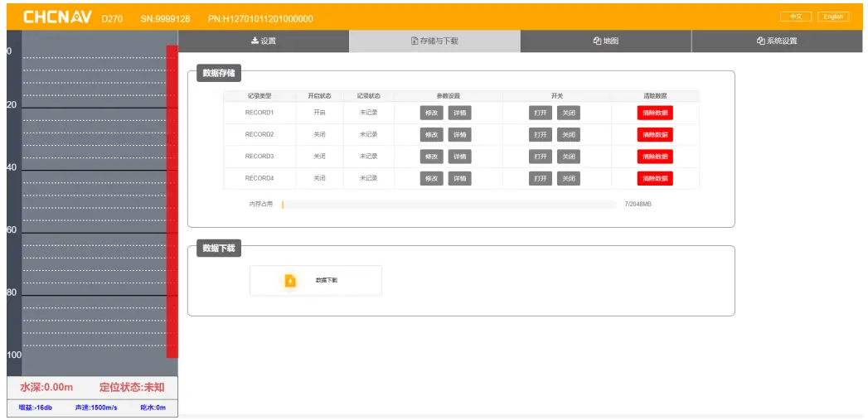Click the 声速:1500m/s sound speed value
The image size is (868, 420).
[96, 408]
